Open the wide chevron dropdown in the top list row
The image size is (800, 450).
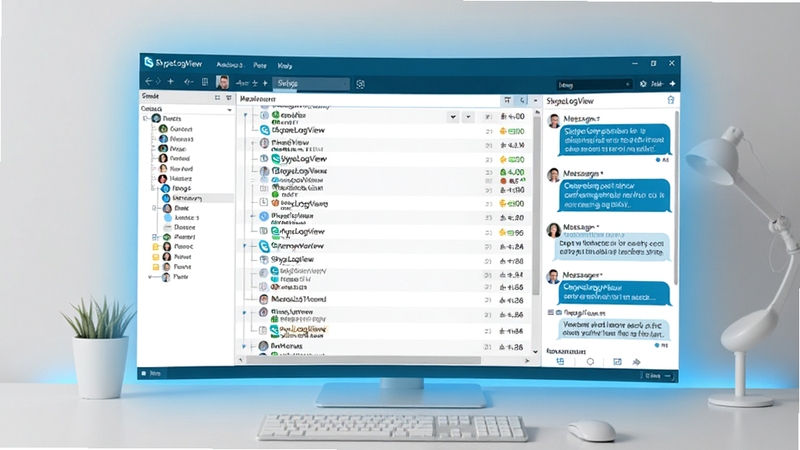453,117
